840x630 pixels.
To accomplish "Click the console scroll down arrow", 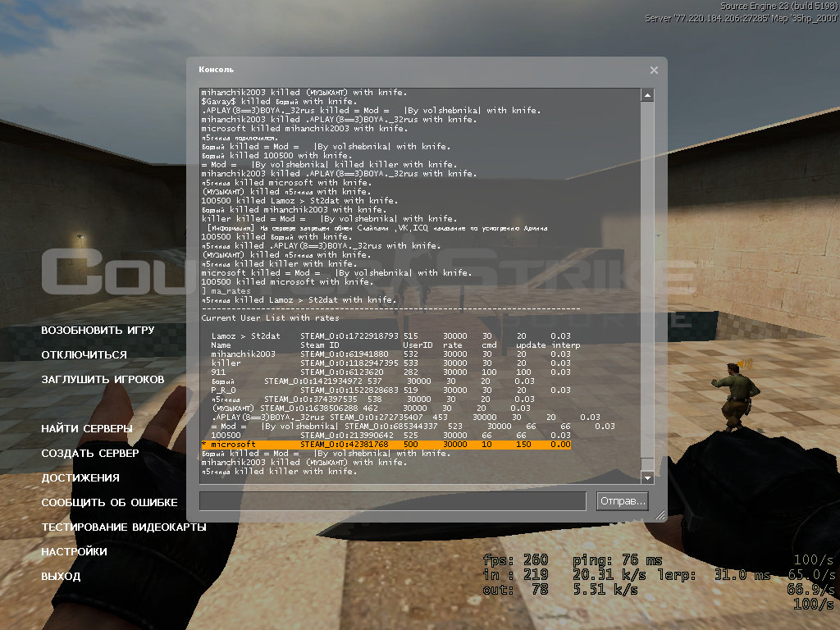I will [647, 477].
